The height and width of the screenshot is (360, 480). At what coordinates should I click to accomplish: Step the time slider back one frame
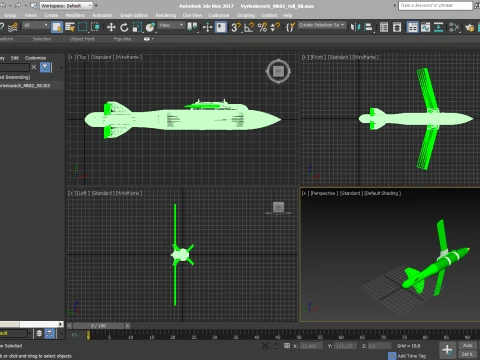[69, 326]
